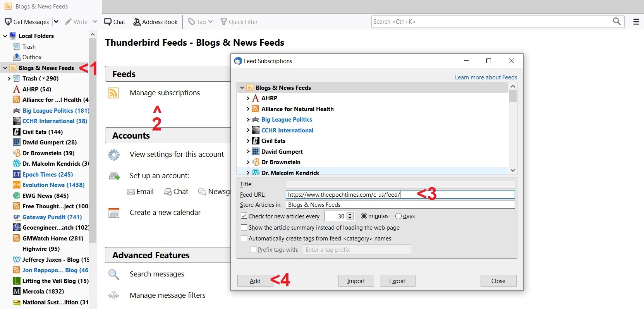Expand Alliance for Natural Health in dialog
The width and height of the screenshot is (644, 309).
[248, 109]
